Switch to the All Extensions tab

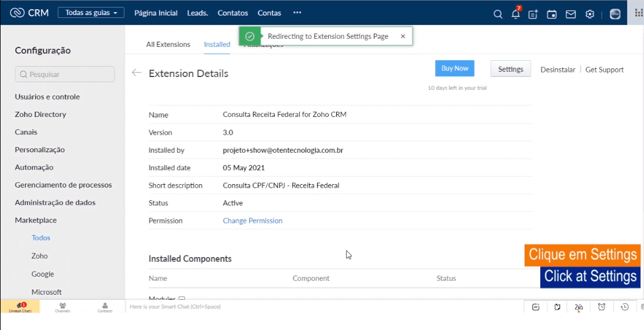pos(168,45)
